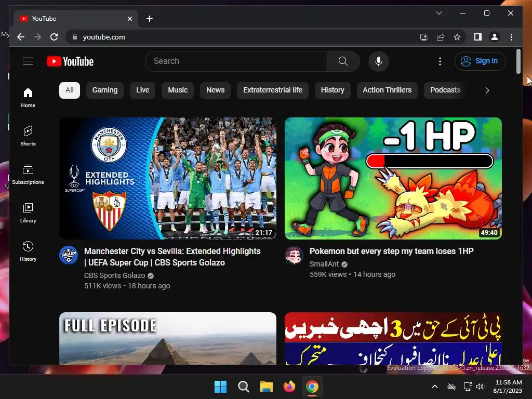Reload the page in Chrome
This screenshot has width=532, height=399.
tap(54, 37)
